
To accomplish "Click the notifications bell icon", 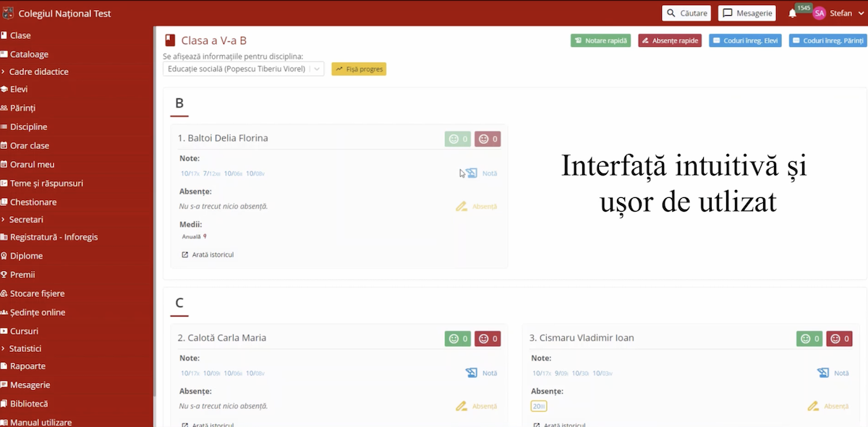I will point(792,14).
